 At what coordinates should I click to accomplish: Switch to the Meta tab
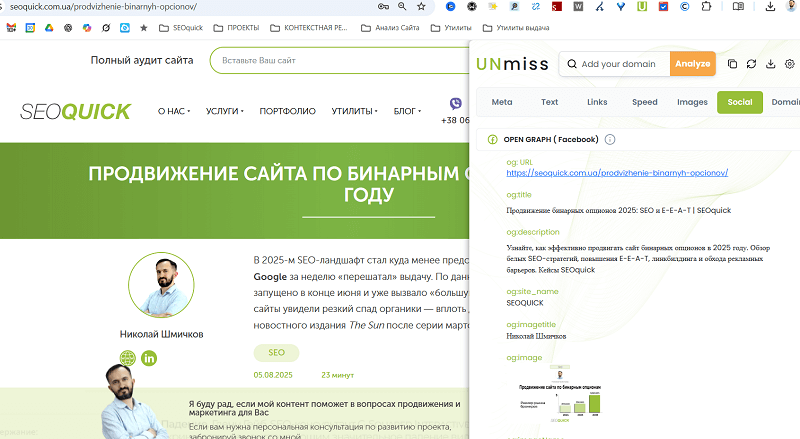point(502,102)
